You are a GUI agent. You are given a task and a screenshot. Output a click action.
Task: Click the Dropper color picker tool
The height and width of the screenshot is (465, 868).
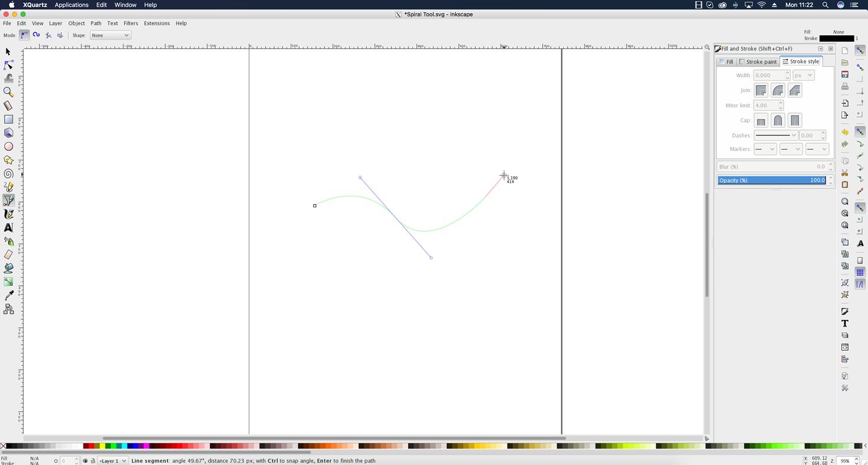[x=8, y=295]
